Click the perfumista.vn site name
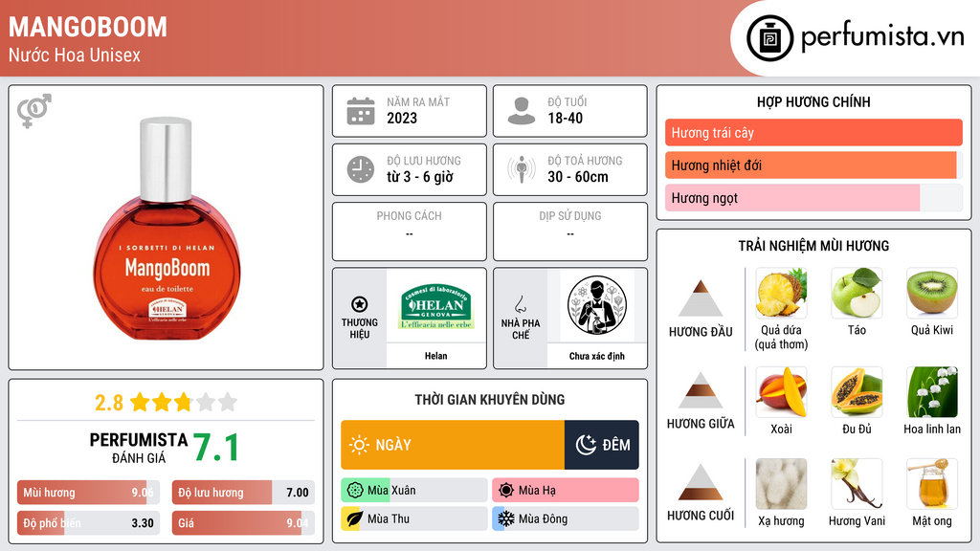Image resolution: width=980 pixels, height=551 pixels. coord(882,36)
